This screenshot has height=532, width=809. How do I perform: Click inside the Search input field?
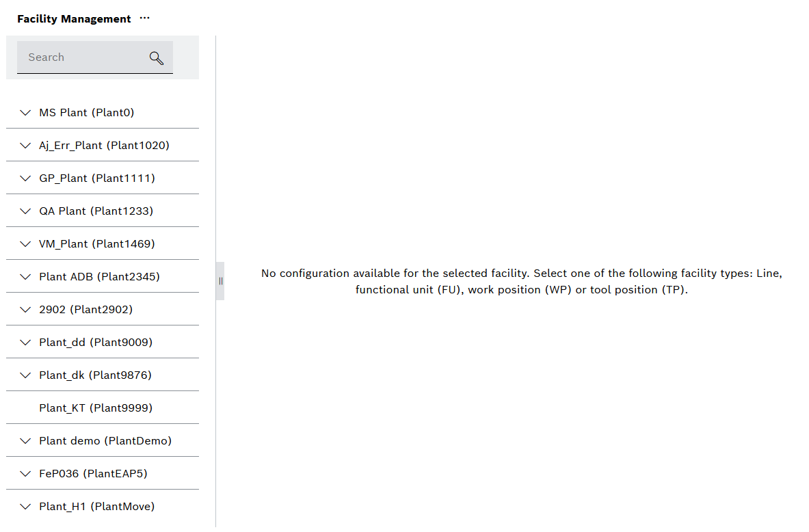(x=82, y=57)
